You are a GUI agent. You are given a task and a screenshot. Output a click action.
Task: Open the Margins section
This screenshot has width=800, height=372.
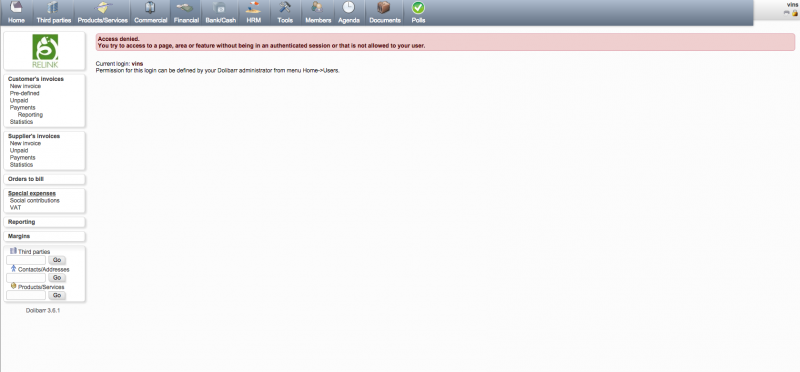[x=19, y=236]
